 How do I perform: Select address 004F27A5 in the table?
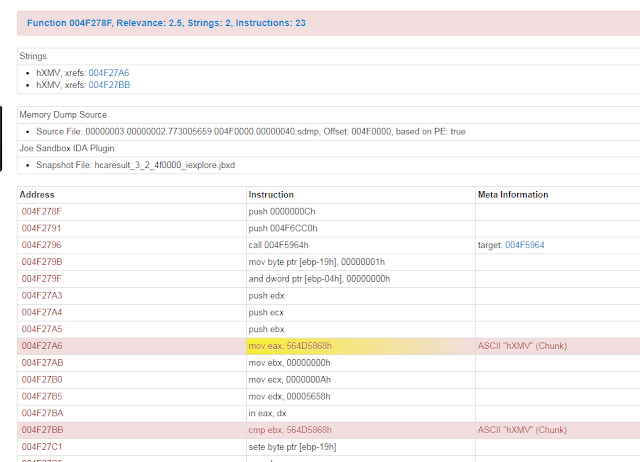(x=42, y=329)
